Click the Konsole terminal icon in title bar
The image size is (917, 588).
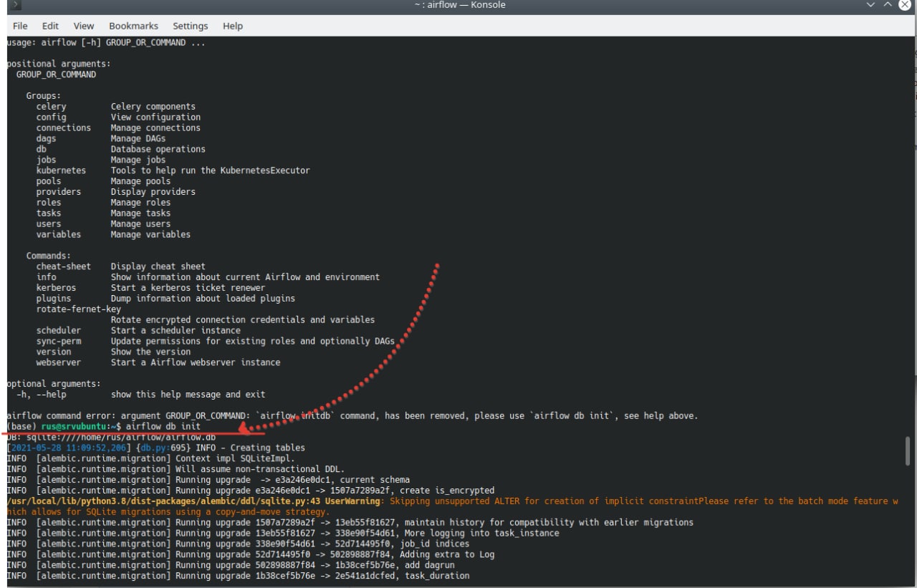(x=16, y=5)
